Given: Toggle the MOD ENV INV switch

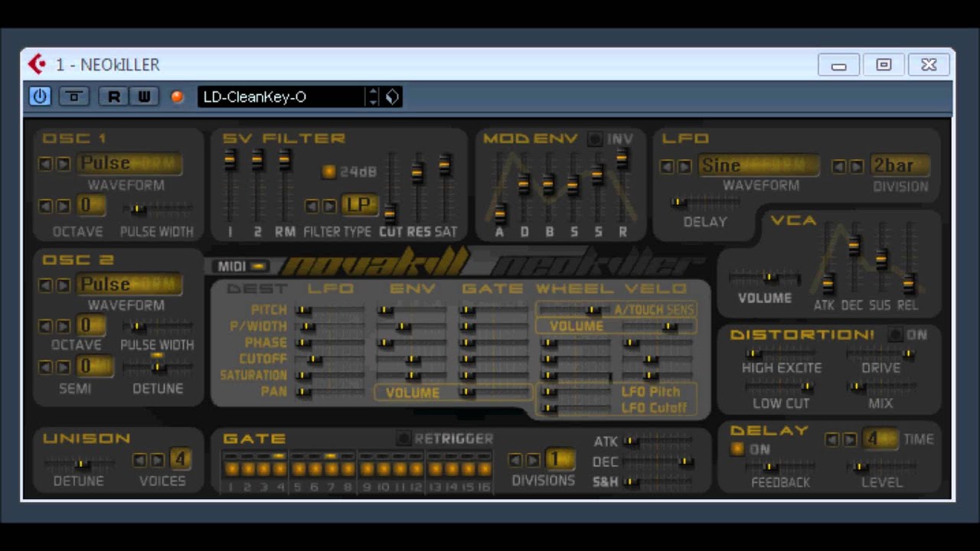Looking at the screenshot, I should pos(595,139).
